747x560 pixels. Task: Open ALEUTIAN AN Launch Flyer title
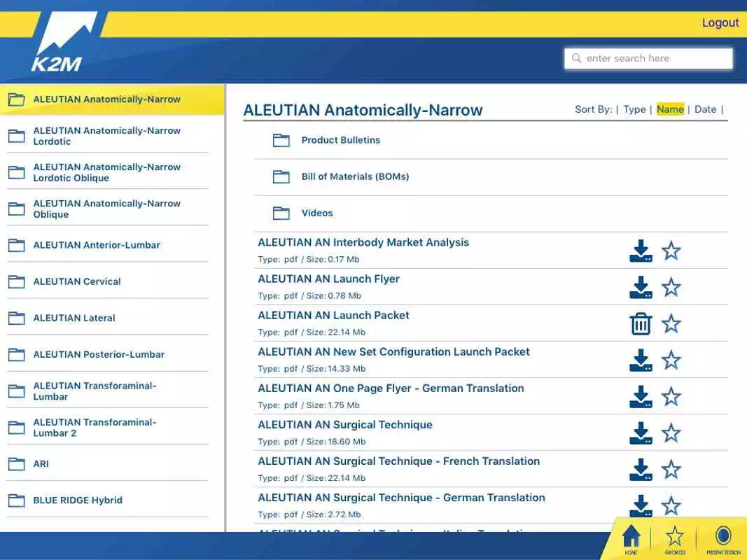click(328, 279)
